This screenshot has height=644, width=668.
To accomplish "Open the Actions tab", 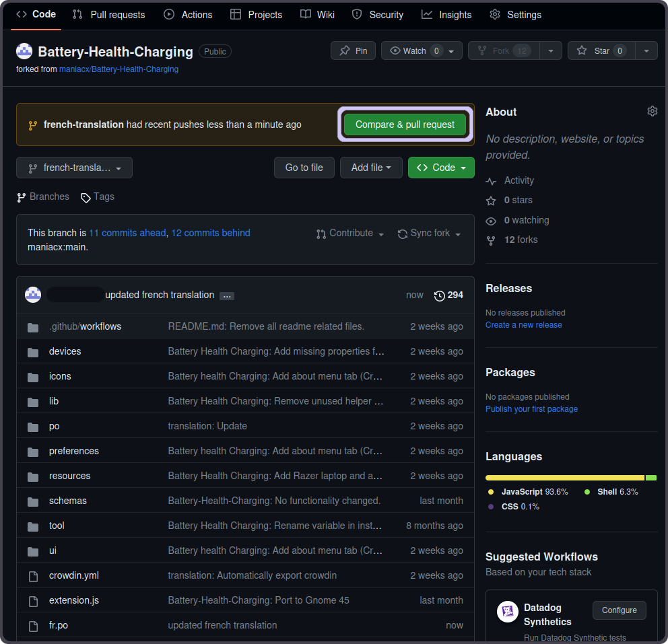I will [x=188, y=14].
